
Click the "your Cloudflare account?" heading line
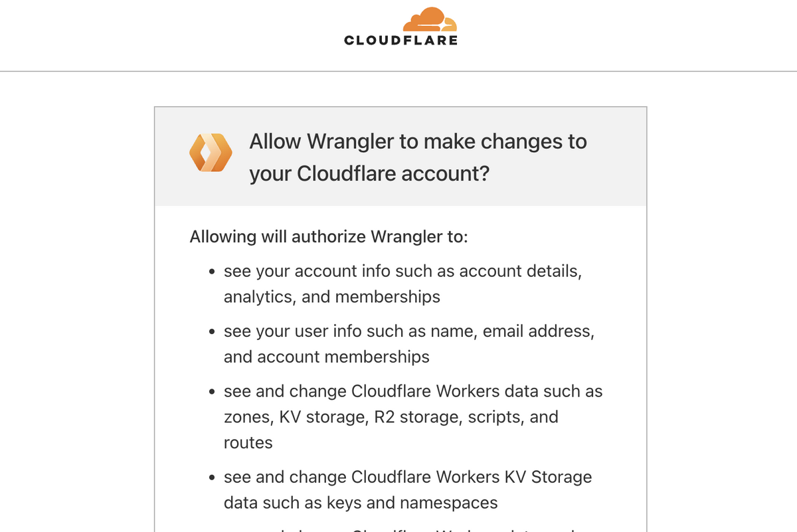pyautogui.click(x=369, y=173)
